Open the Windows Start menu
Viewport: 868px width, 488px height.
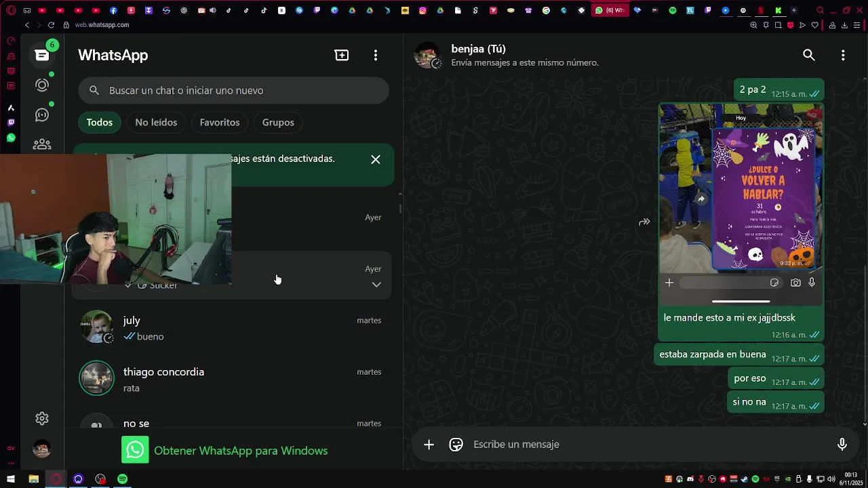pos(11,479)
